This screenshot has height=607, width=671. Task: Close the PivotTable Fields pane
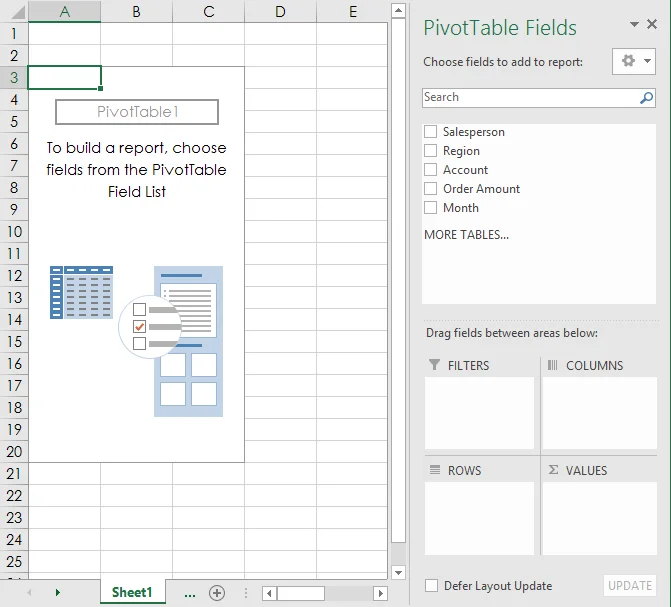[x=652, y=24]
